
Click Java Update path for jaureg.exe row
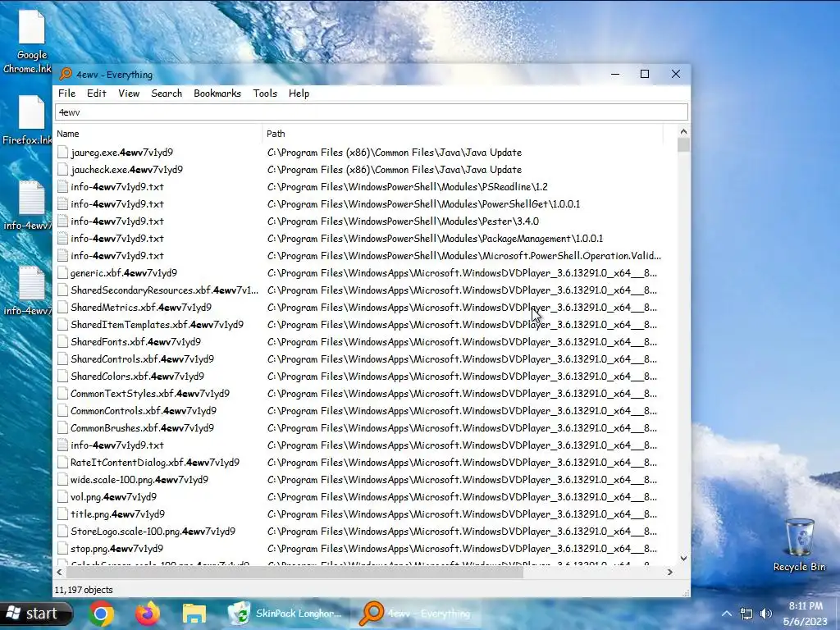[395, 153]
